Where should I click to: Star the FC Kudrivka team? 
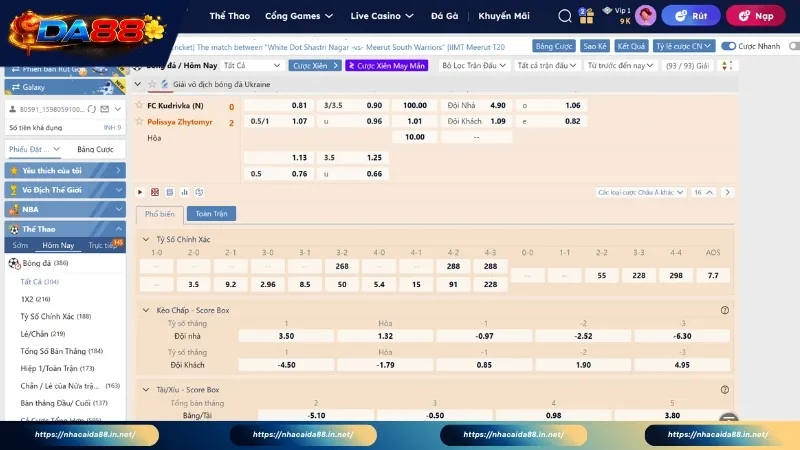tap(139, 105)
